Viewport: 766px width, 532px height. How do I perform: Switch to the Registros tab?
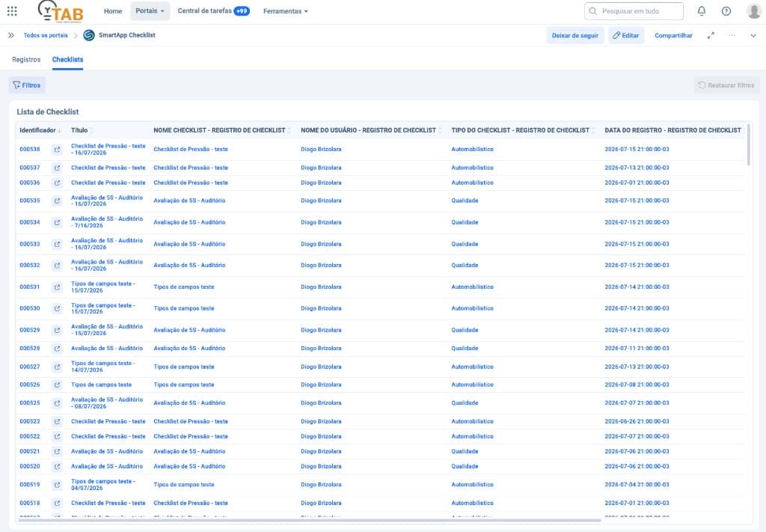[26, 60]
